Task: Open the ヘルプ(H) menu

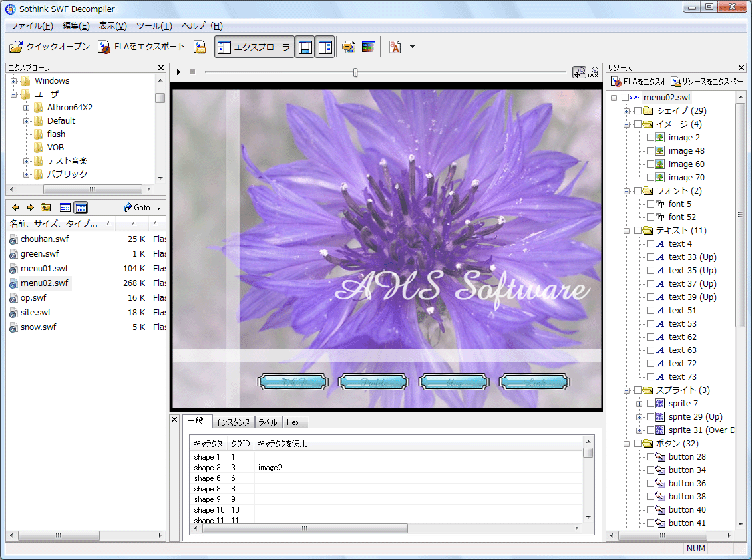Action: click(202, 26)
